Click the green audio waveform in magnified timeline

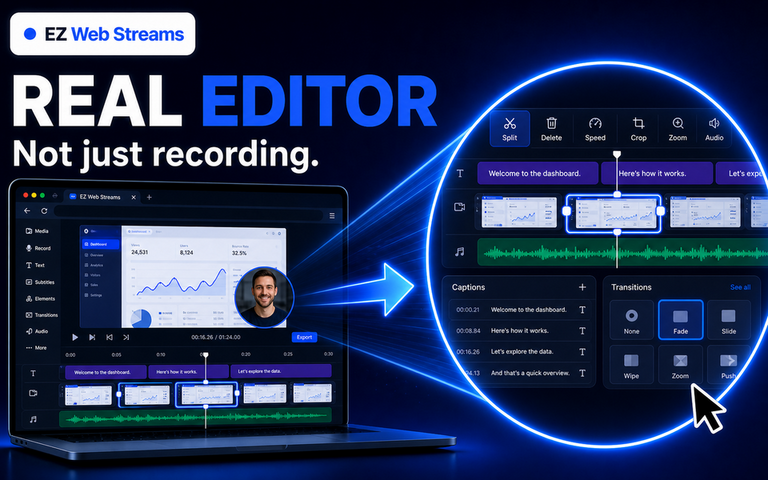[x=623, y=252]
